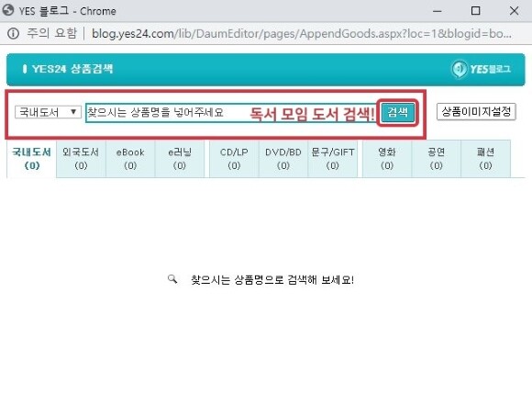This screenshot has width=532, height=416.
Task: Switch to the 문구/GIFT tab
Action: (332, 159)
